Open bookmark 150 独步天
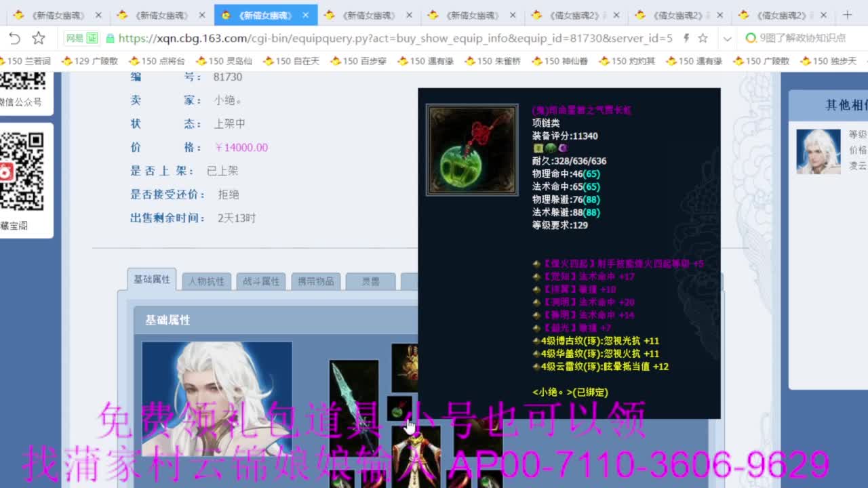 click(828, 61)
